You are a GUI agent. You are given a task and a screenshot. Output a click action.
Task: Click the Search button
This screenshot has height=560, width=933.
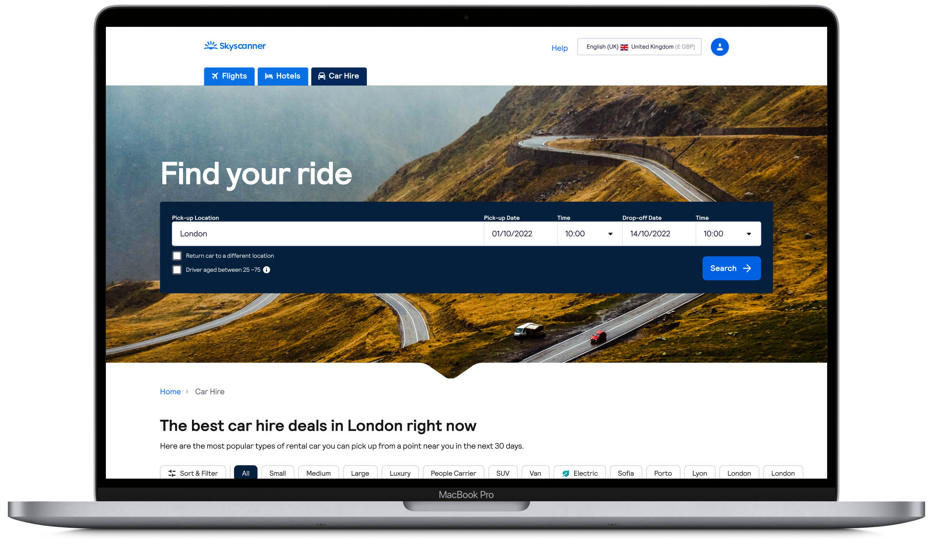pos(731,268)
